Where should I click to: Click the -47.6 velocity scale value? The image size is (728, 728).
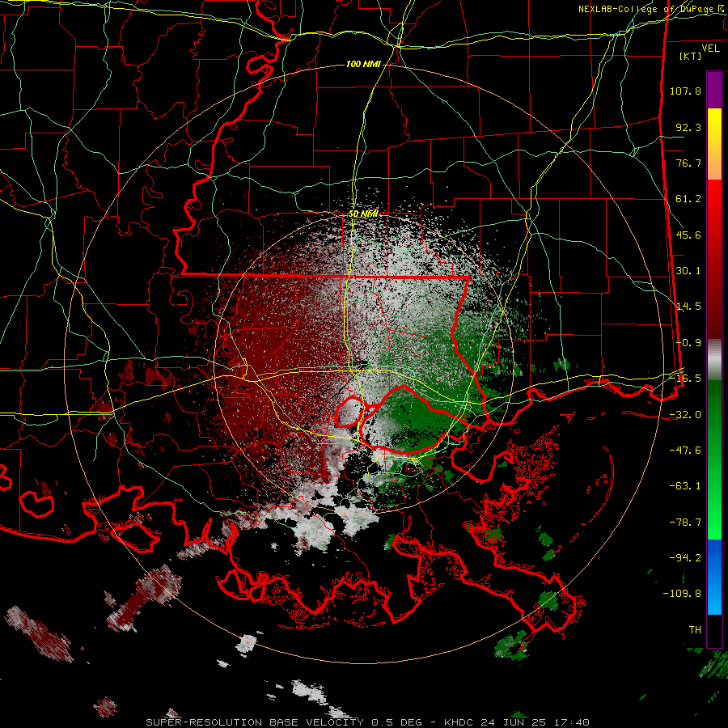(685, 451)
